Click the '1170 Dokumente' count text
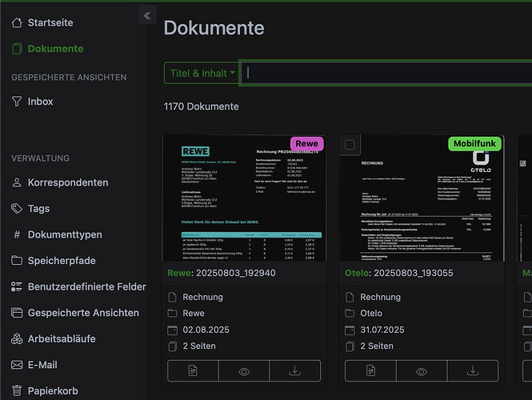The image size is (532, 400). 201,106
